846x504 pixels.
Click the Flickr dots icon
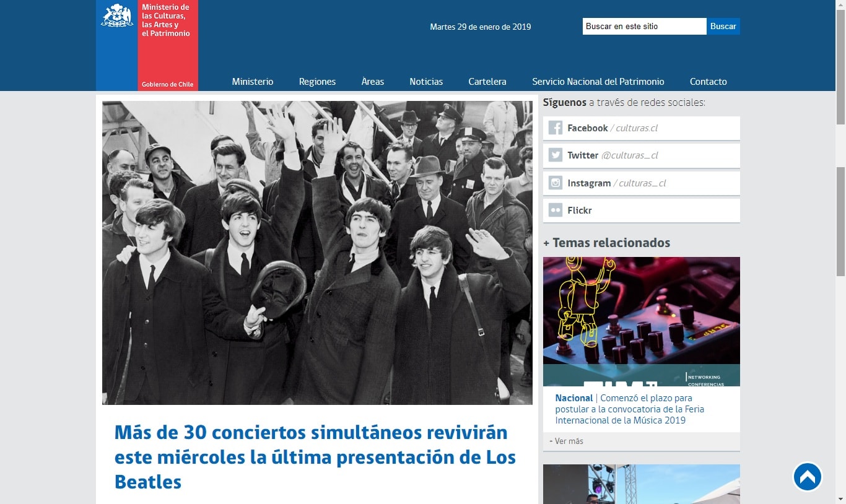(556, 211)
